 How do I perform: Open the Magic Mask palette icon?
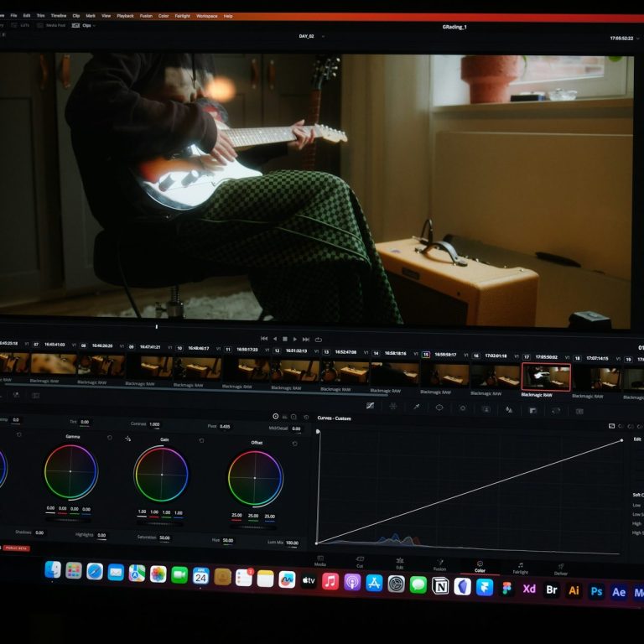coord(486,409)
